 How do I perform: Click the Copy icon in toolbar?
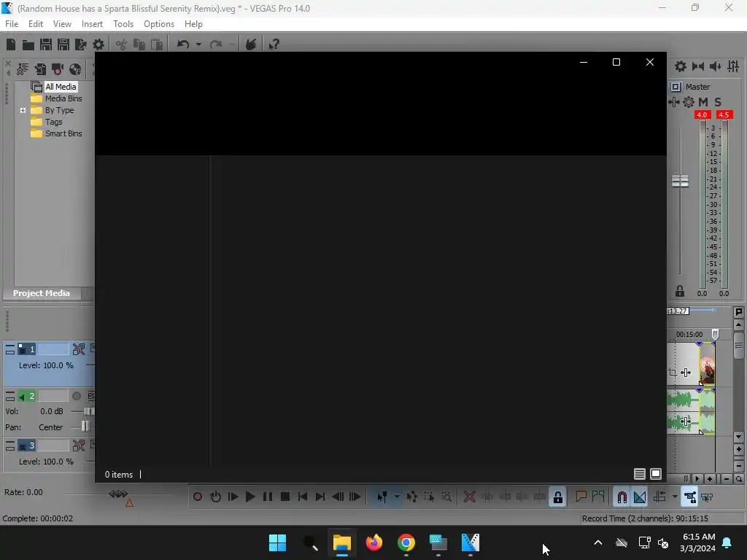pos(139,44)
